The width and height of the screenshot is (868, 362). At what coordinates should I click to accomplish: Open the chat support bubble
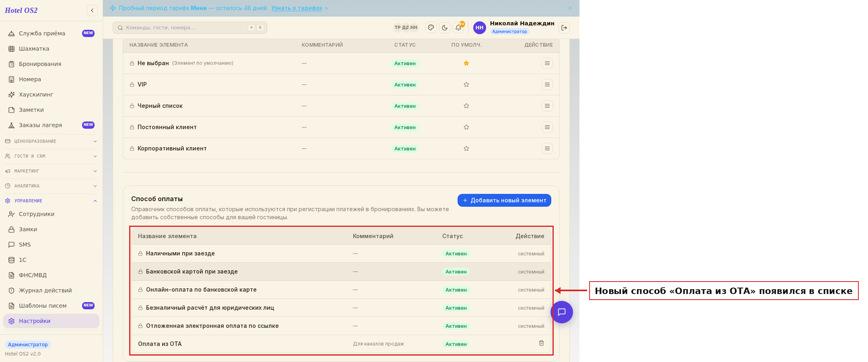click(562, 312)
